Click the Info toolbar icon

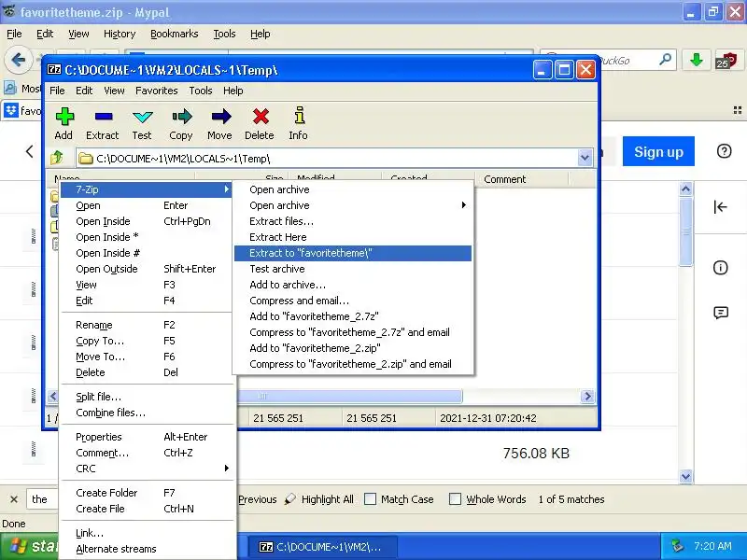tap(299, 116)
